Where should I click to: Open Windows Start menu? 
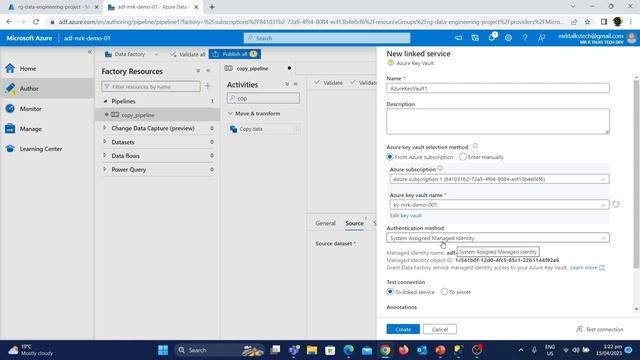[163, 350]
